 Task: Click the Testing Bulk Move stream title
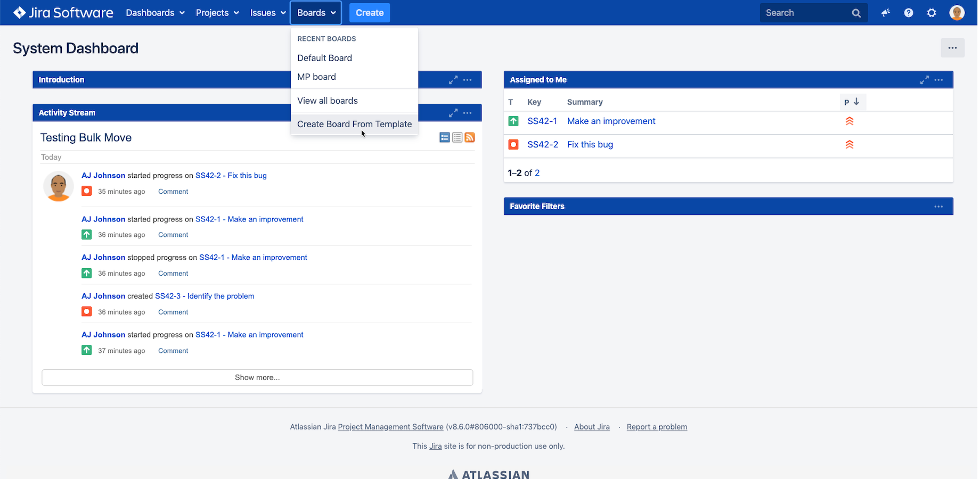86,137
